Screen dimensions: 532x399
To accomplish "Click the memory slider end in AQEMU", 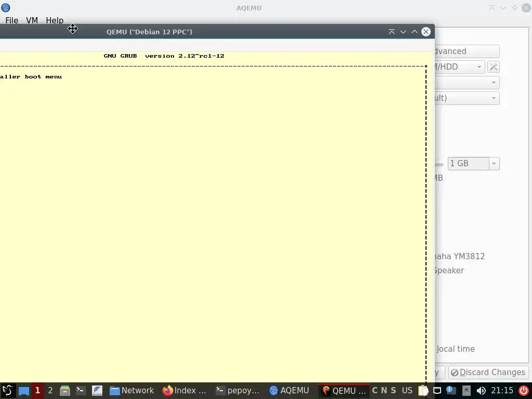I will [439, 164].
